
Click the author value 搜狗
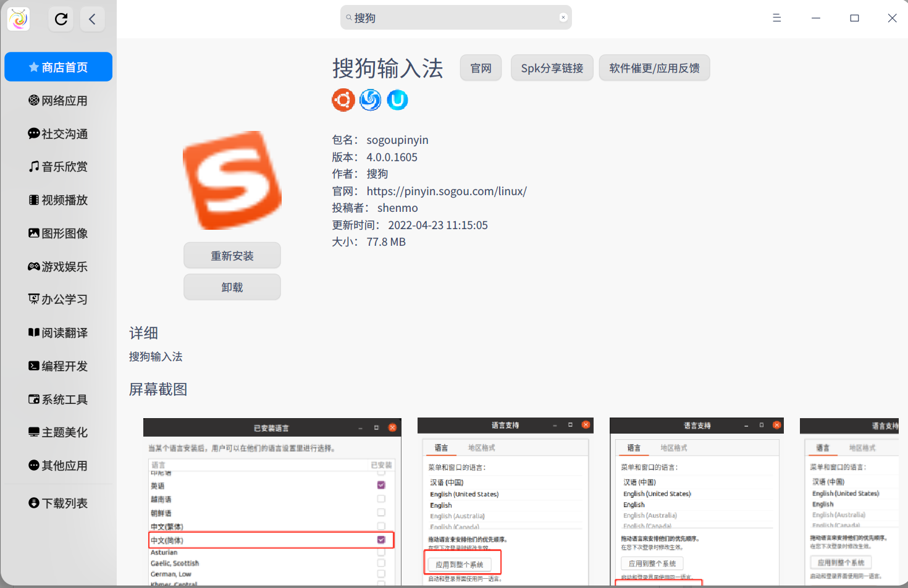377,174
